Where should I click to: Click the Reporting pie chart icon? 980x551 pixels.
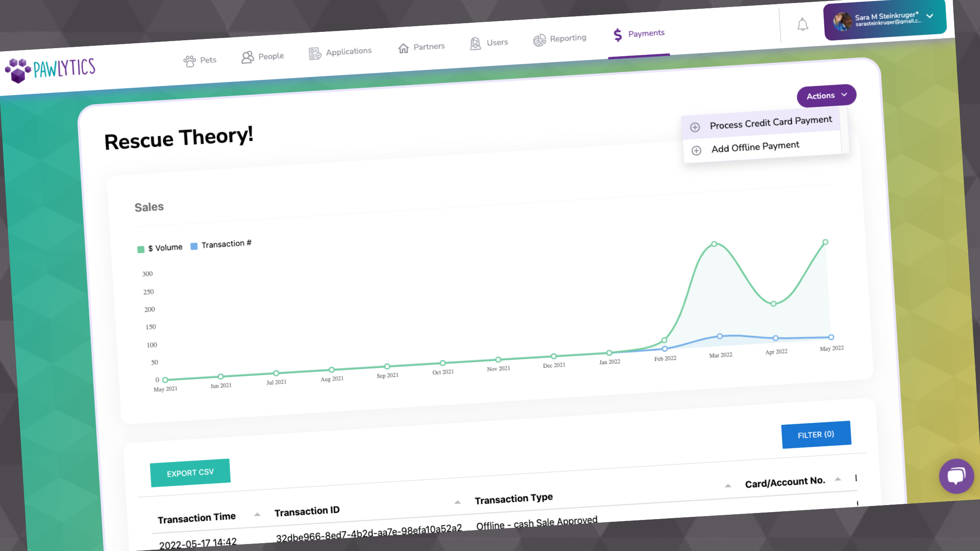click(539, 40)
